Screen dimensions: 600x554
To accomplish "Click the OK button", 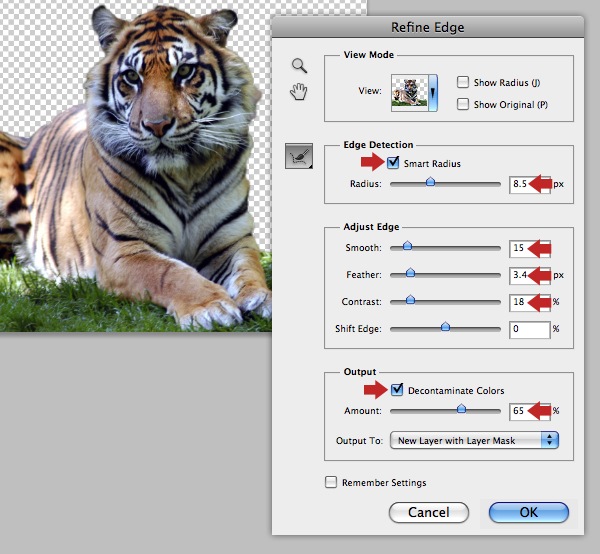I will point(529,512).
